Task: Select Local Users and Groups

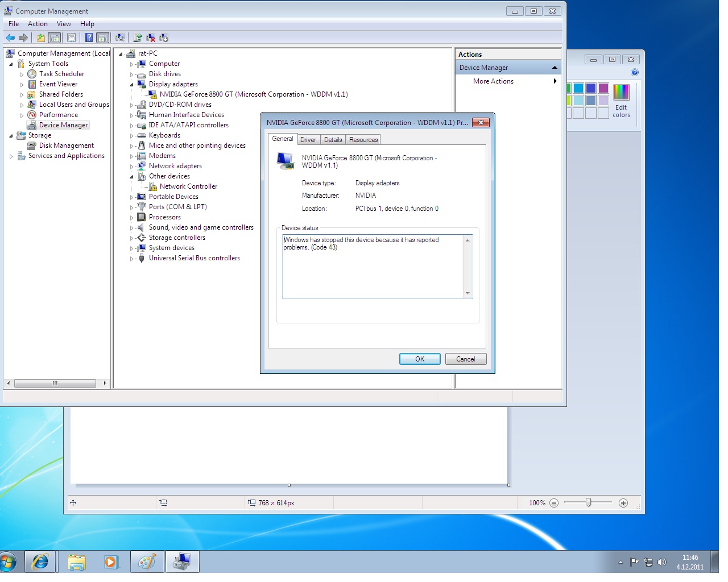Action: click(74, 105)
